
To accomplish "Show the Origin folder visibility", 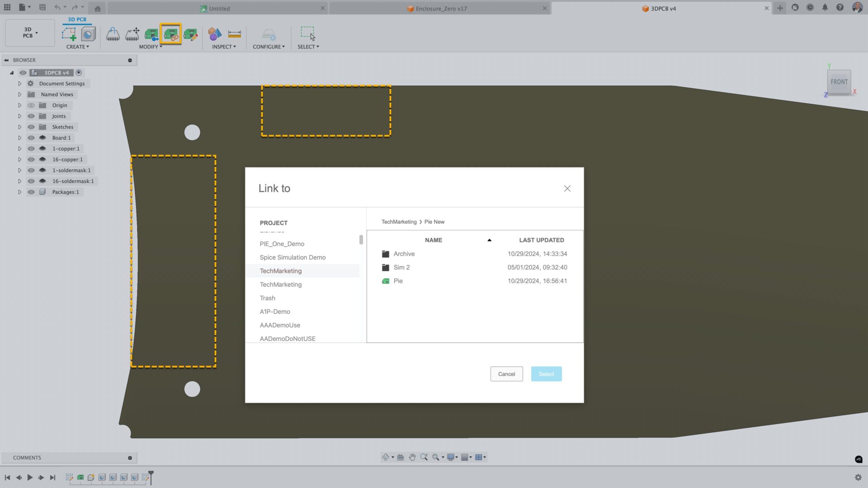I will click(31, 105).
